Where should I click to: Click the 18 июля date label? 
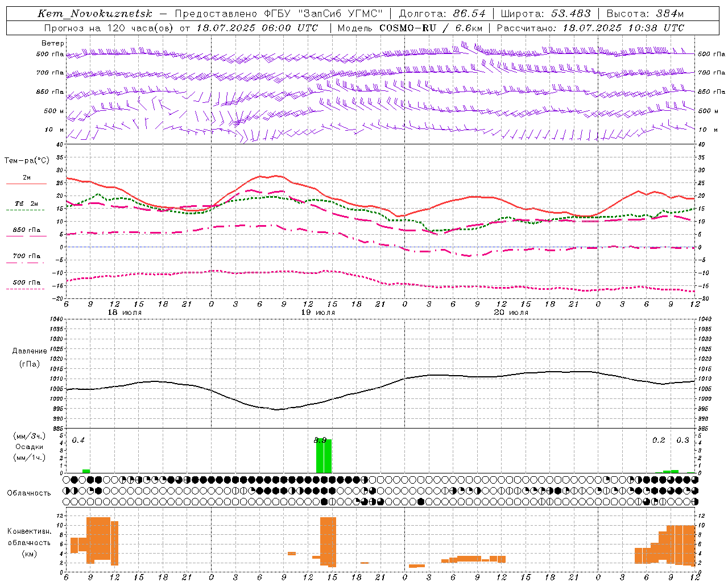point(125,313)
